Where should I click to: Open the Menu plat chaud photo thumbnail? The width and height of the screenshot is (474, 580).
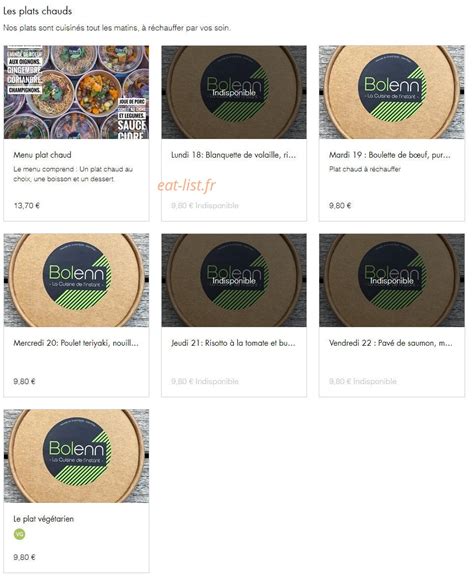(x=76, y=92)
